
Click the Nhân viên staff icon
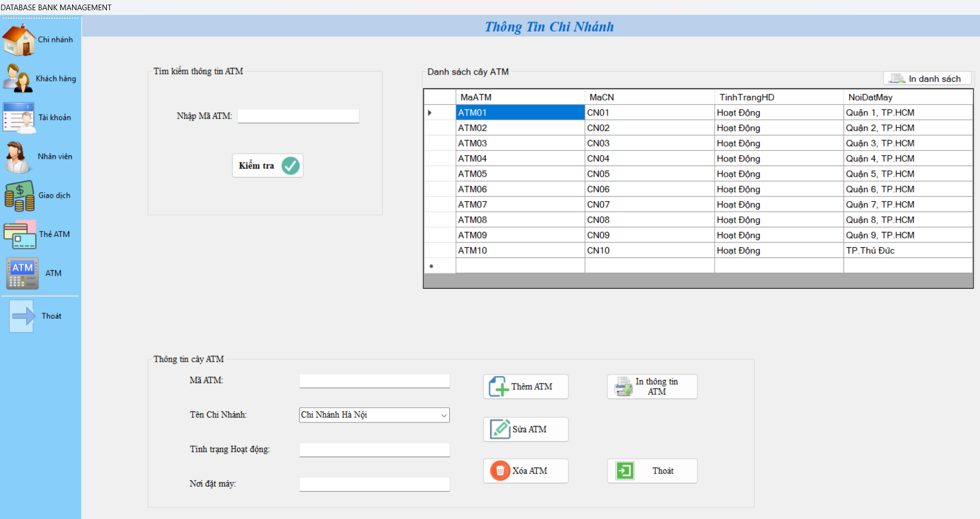(18, 157)
